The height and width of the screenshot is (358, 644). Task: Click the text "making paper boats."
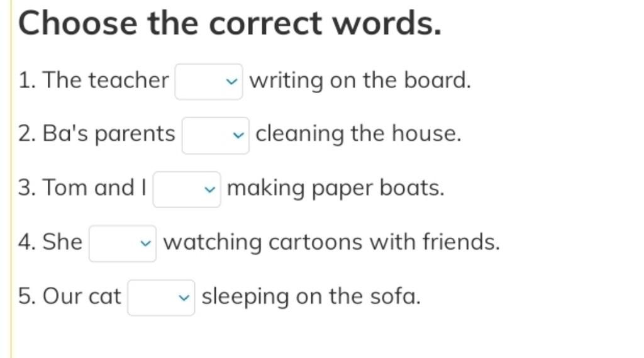click(336, 188)
